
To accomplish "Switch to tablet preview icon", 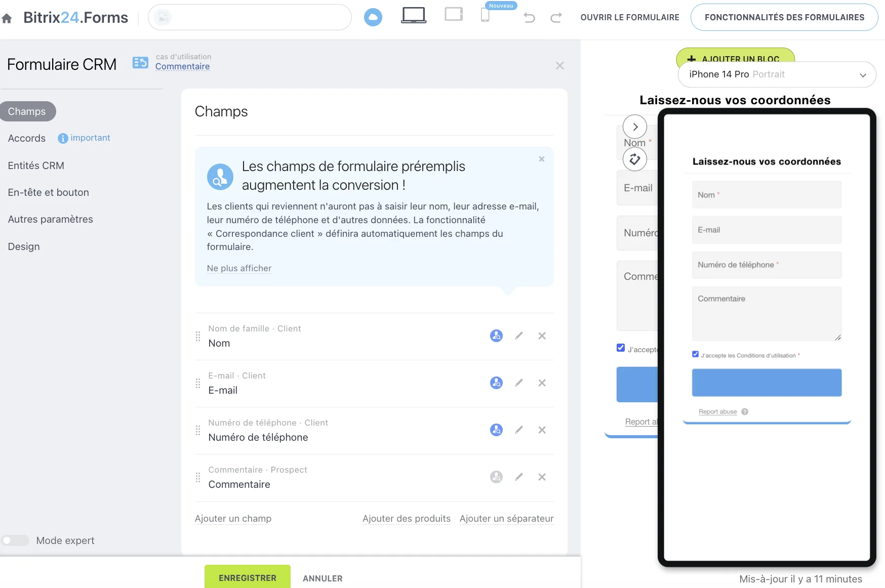I will point(454,14).
